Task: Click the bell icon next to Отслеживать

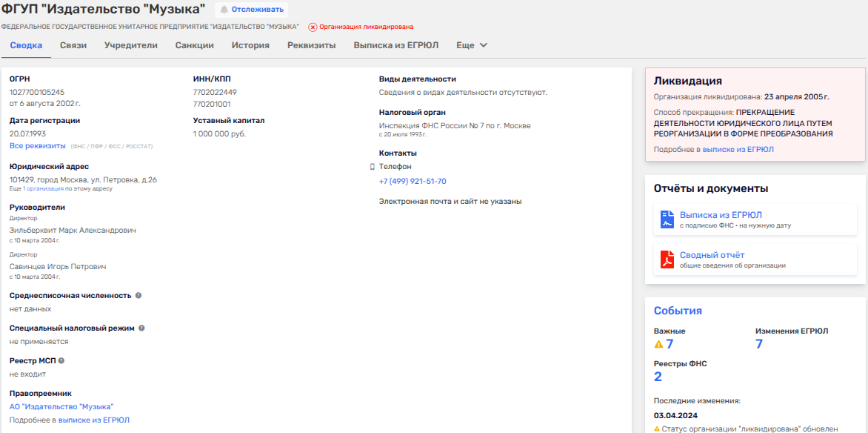Action: click(x=224, y=10)
